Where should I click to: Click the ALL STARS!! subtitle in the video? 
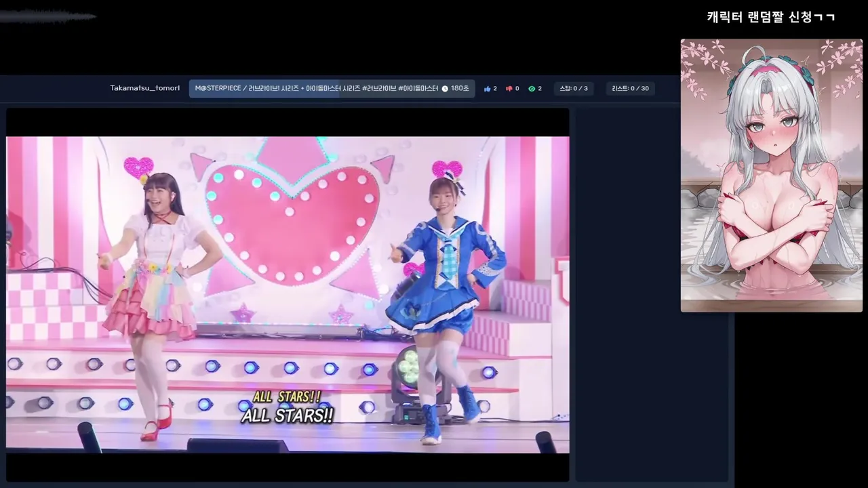pos(288,408)
